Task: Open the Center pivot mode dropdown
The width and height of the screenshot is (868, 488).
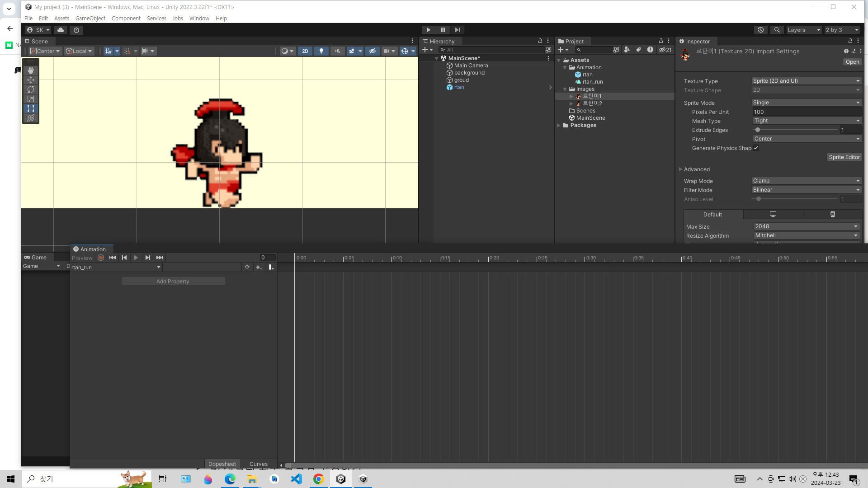Action: click(45, 51)
